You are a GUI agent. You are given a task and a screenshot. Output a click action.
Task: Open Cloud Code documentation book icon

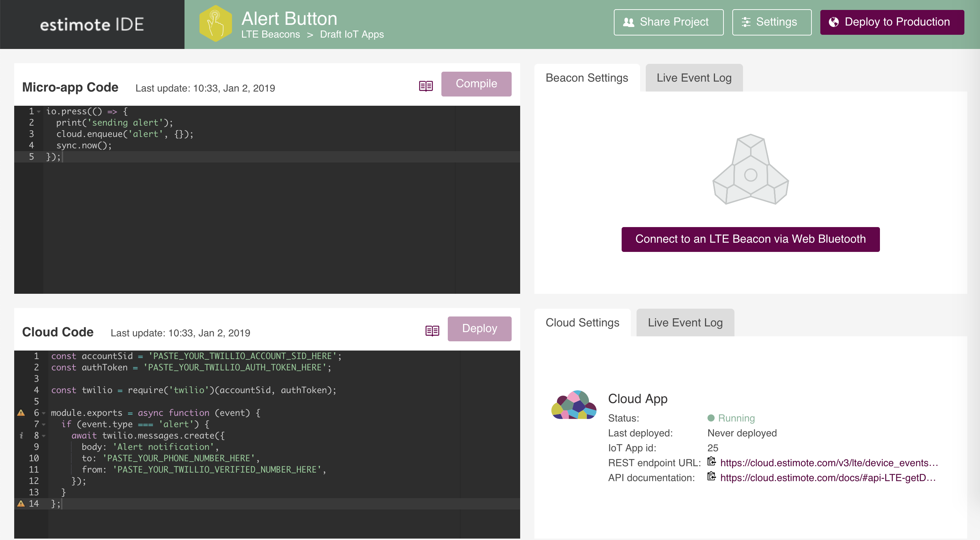[432, 331]
